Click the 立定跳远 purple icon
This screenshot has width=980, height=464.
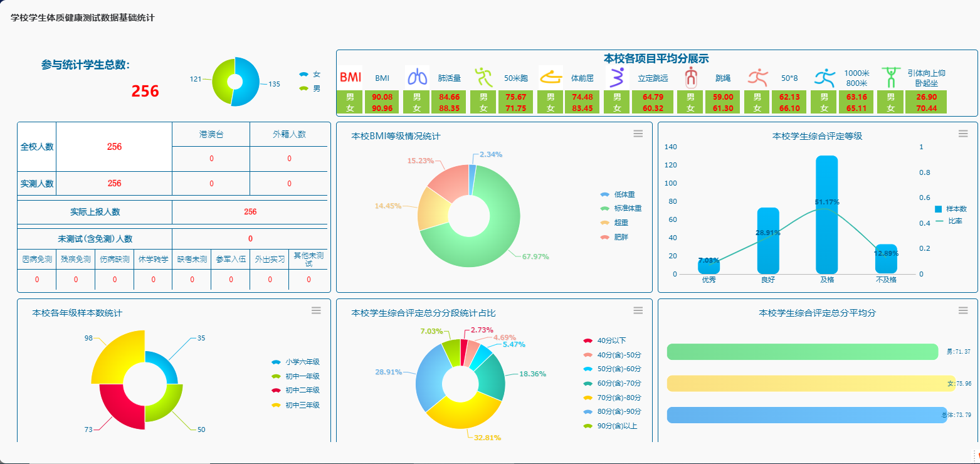click(x=618, y=78)
